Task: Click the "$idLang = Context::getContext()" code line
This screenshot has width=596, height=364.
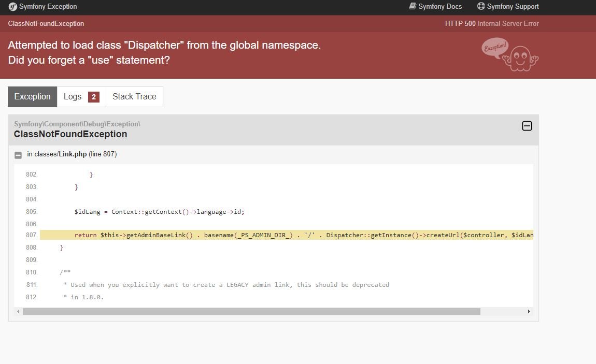Action: pos(159,212)
